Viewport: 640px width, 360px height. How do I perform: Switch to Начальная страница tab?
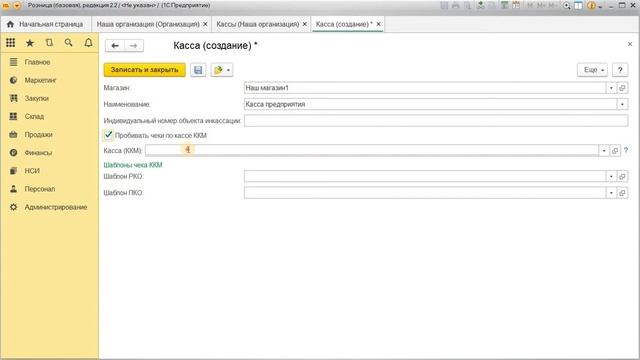(45, 24)
